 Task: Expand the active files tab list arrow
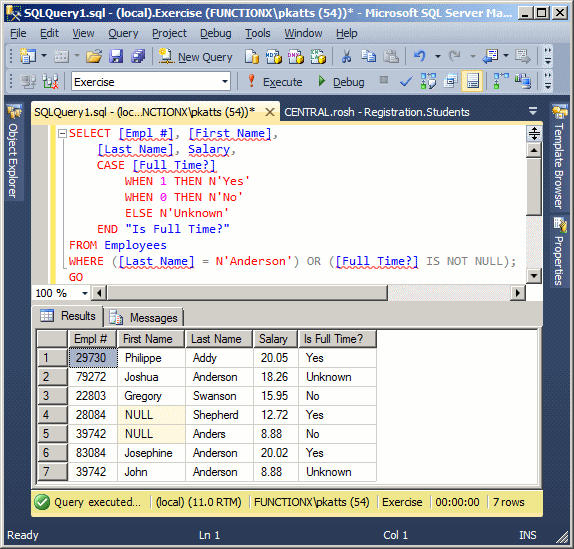click(533, 111)
